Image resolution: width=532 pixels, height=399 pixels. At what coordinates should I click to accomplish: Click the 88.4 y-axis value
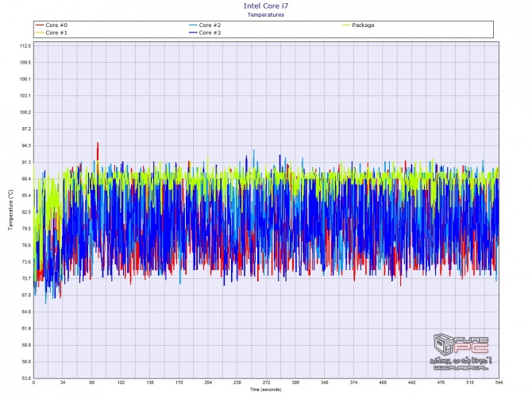25,179
